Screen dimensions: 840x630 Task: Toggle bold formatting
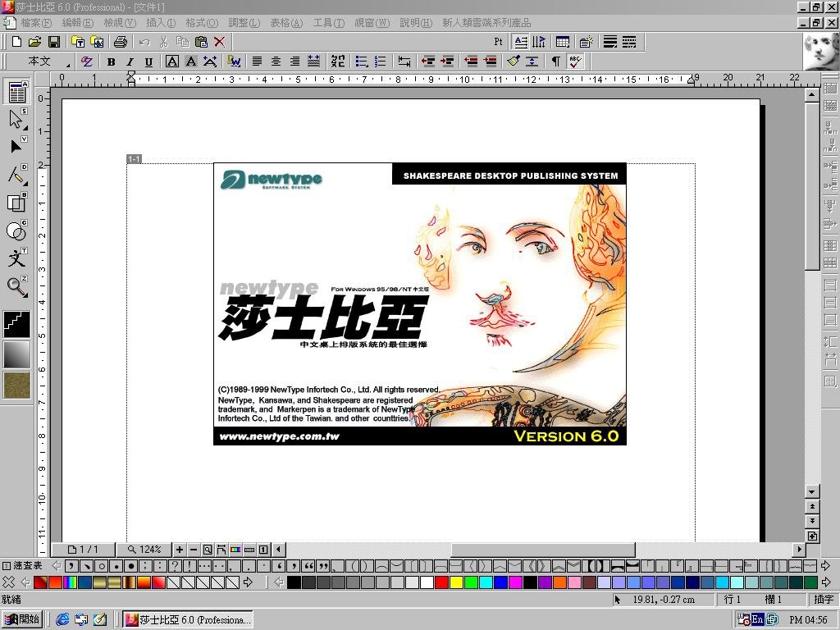point(111,62)
